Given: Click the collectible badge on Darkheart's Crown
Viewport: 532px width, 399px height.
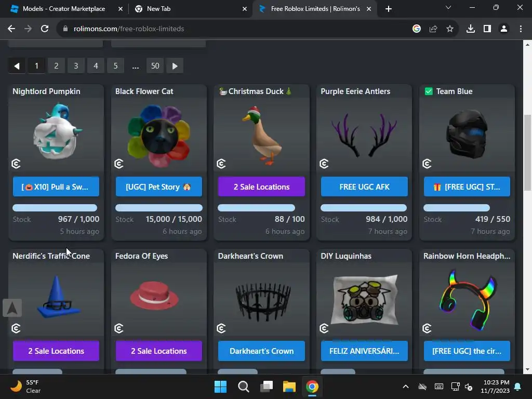Looking at the screenshot, I should (x=221, y=328).
